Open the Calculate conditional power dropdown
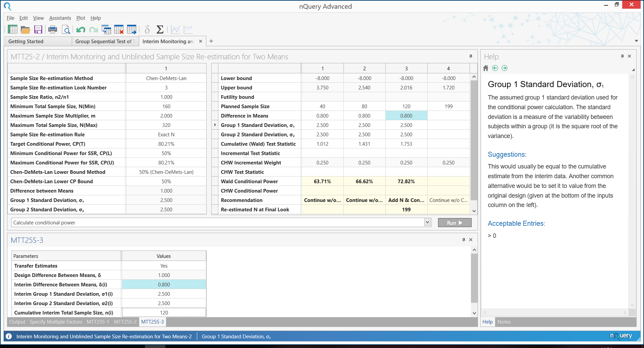644x348 pixels. (x=427, y=222)
